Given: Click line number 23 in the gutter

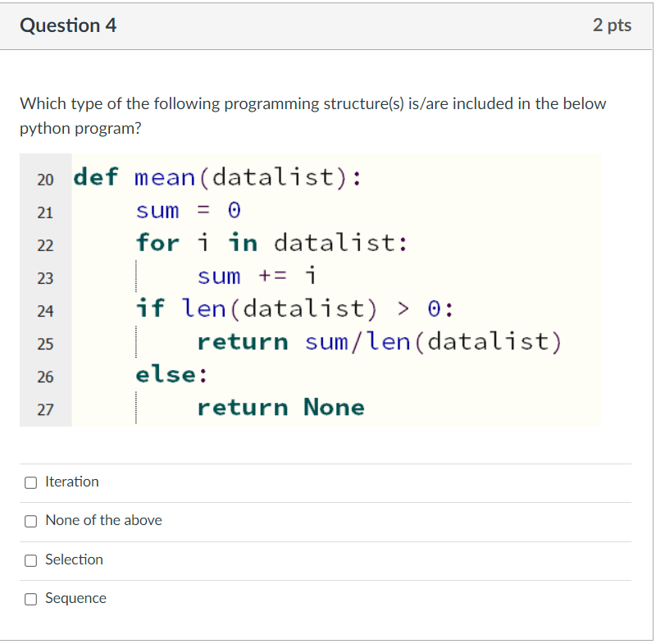Looking at the screenshot, I should click(x=45, y=278).
